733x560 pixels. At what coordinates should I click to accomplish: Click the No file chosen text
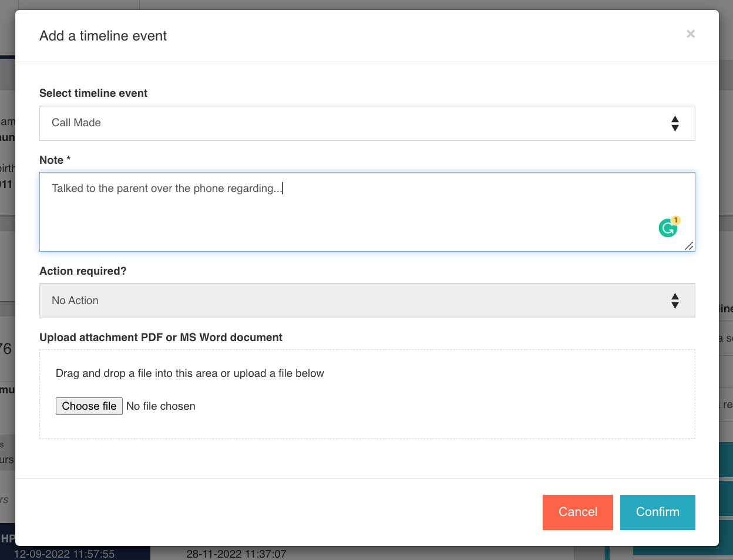click(161, 406)
